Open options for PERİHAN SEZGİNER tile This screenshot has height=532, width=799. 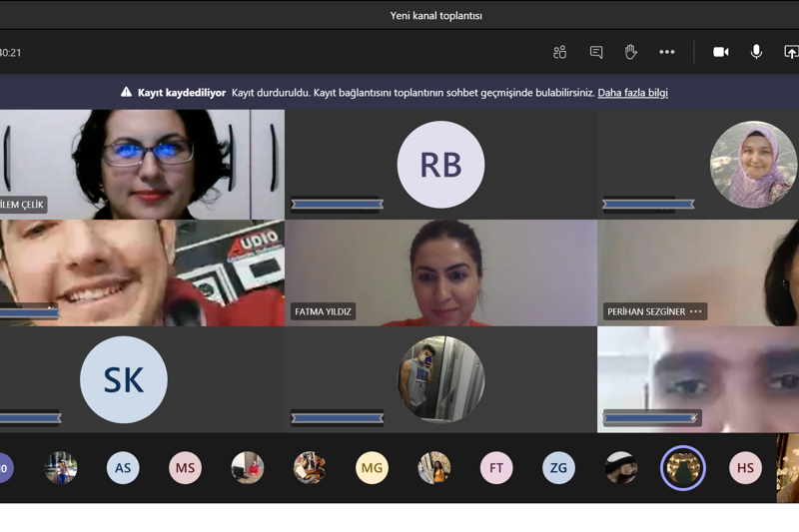pyautogui.click(x=696, y=311)
